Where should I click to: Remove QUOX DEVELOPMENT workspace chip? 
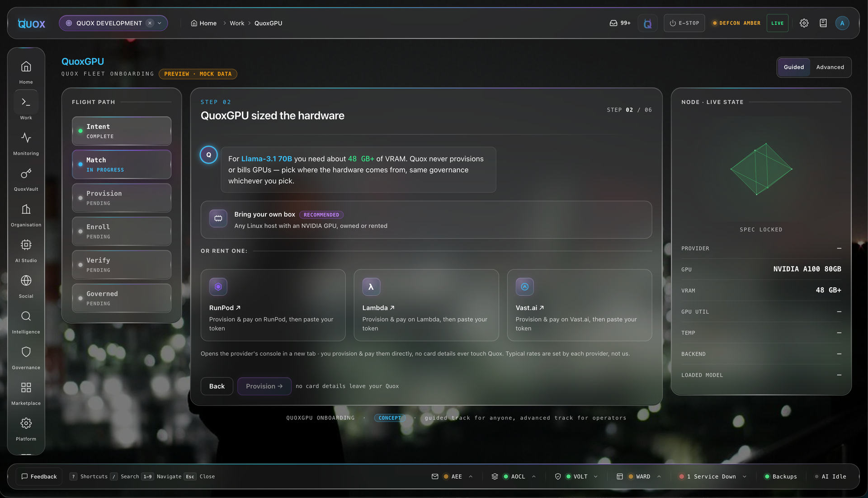pyautogui.click(x=150, y=23)
